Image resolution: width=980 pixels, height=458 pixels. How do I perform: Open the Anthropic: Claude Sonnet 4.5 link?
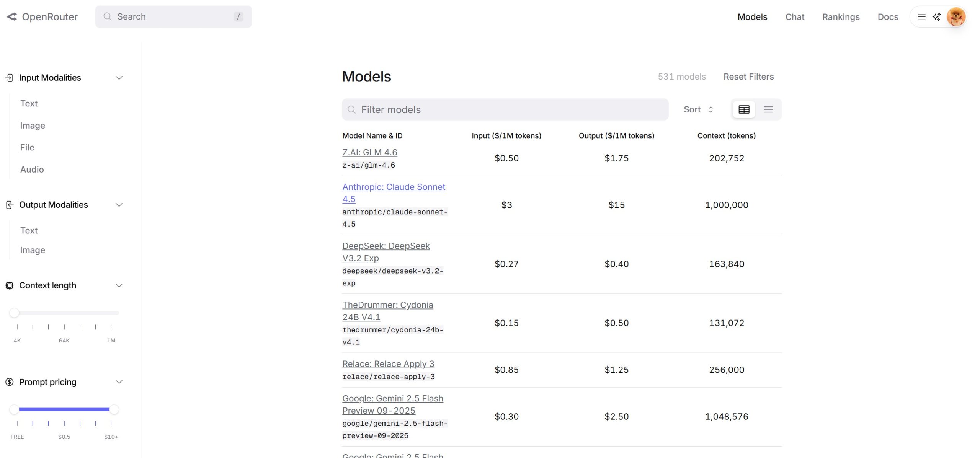pyautogui.click(x=394, y=187)
